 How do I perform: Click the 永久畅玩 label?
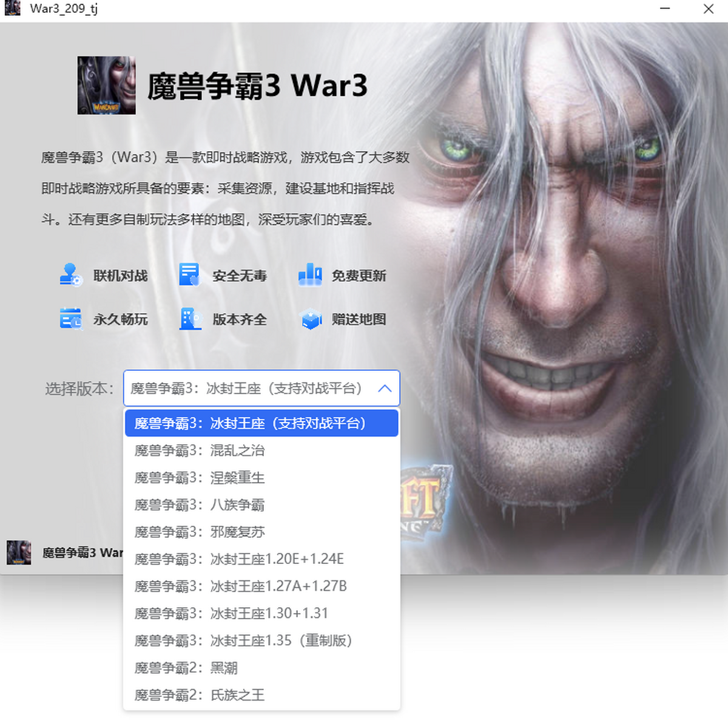coord(121,319)
